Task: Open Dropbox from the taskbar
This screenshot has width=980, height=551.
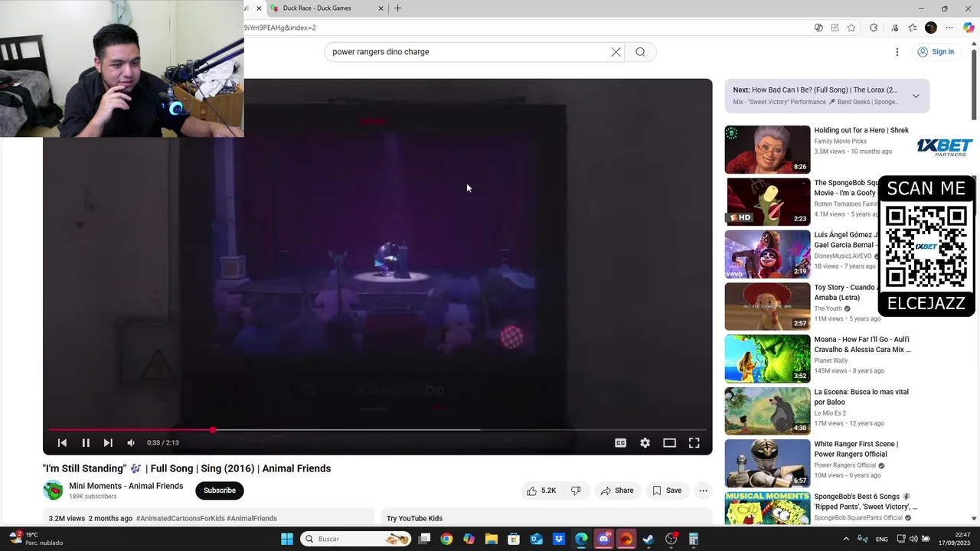Action: 559,539
